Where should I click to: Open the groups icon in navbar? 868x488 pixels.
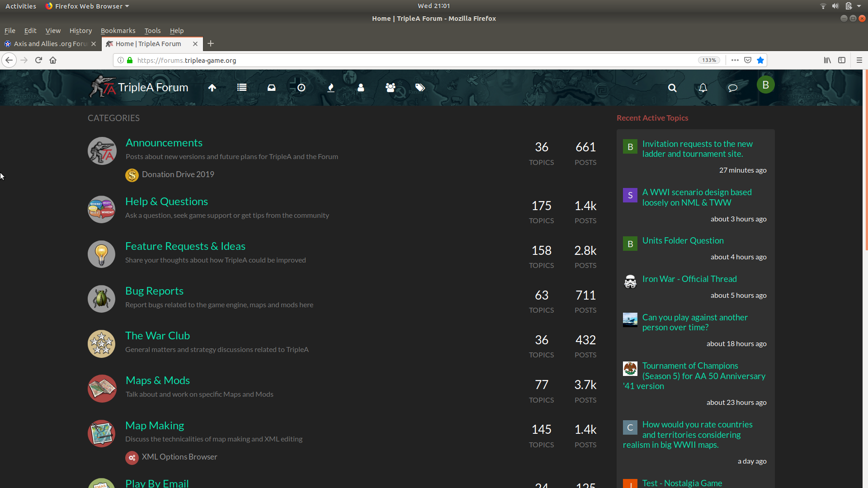pyautogui.click(x=391, y=88)
